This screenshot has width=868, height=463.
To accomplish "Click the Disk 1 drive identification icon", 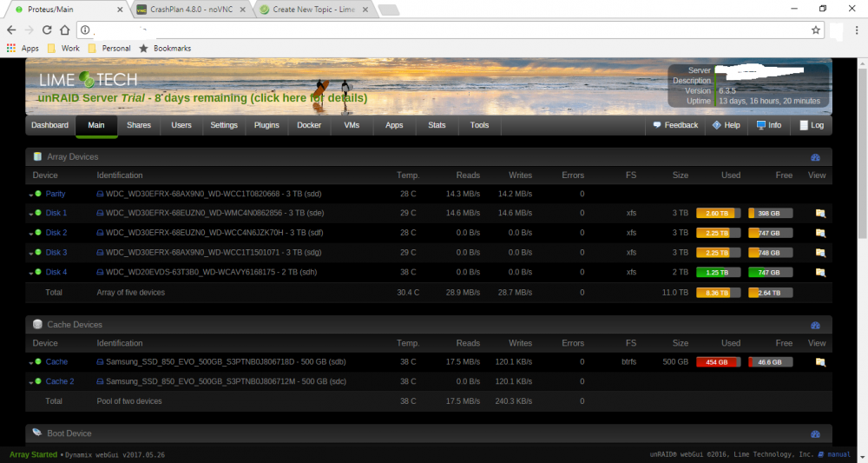I will pyautogui.click(x=100, y=213).
